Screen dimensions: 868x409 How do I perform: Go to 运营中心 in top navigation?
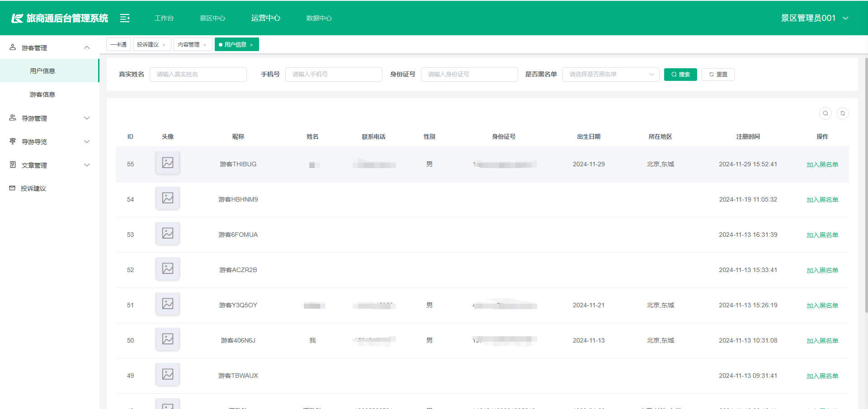tap(266, 18)
